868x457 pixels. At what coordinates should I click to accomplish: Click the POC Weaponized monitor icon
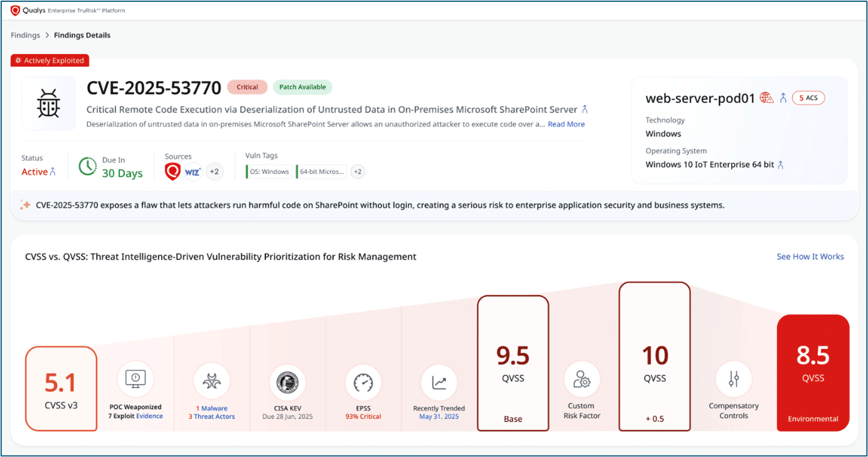point(136,379)
